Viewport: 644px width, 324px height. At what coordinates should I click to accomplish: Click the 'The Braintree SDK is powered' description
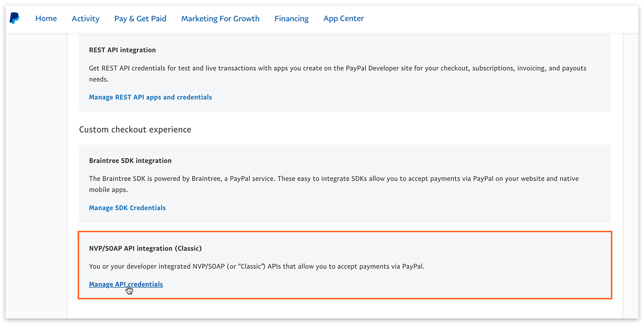pos(334,184)
